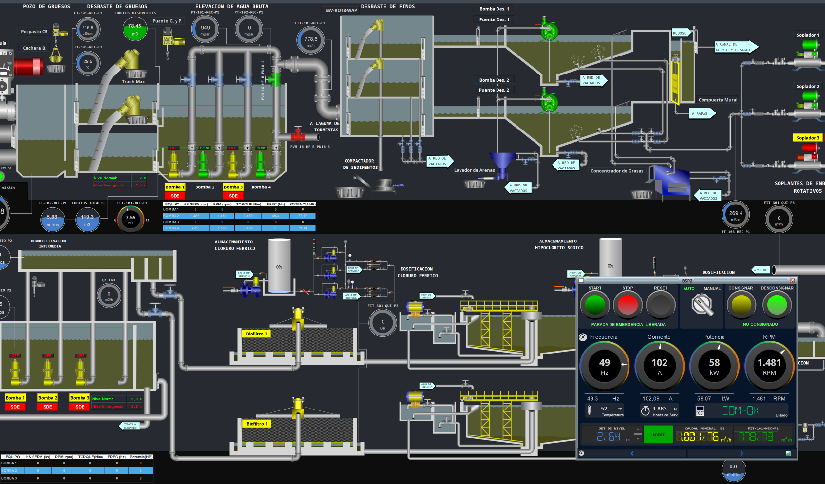Select green pump under Bomba Des. 2
Viewport: 825px width, 484px height.
click(549, 100)
